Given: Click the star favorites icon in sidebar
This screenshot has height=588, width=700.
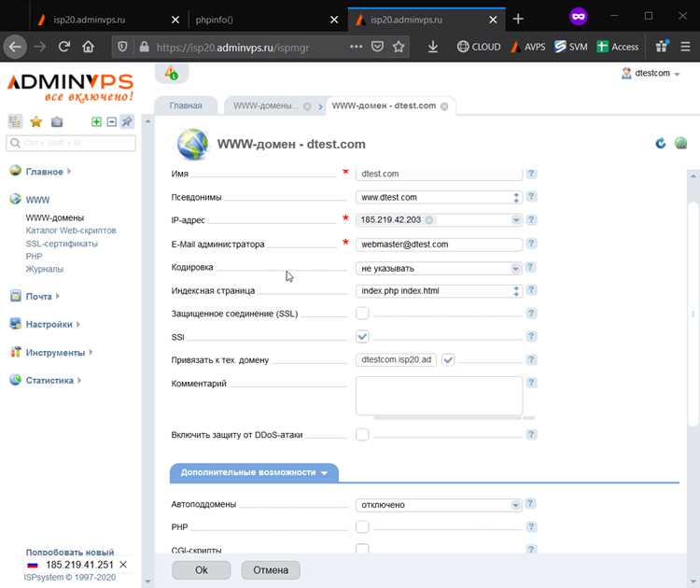Looking at the screenshot, I should (x=35, y=121).
